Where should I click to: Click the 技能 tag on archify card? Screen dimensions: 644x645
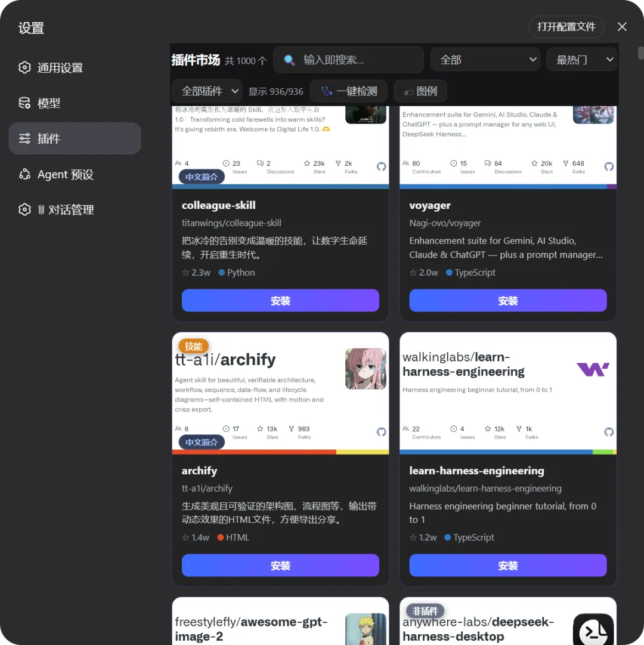(x=194, y=346)
